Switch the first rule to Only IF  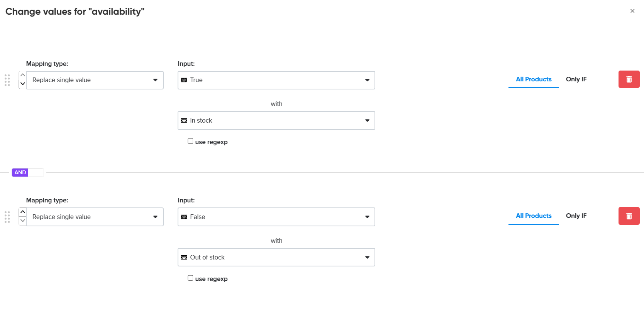coord(576,79)
